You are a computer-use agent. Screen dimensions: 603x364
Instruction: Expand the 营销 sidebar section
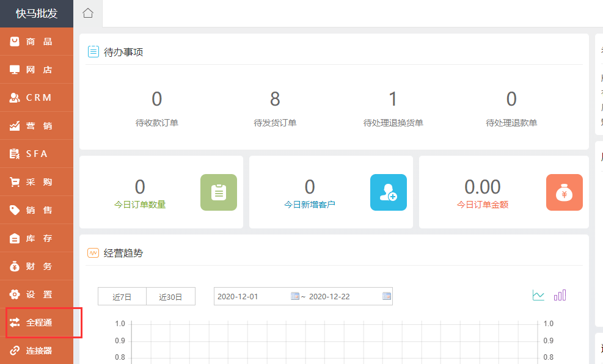pyautogui.click(x=37, y=126)
